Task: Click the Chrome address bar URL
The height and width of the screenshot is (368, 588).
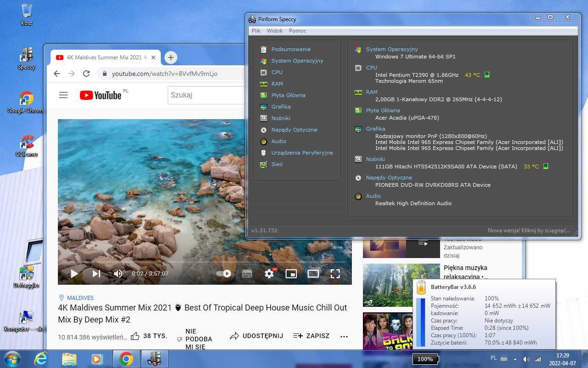Action: click(165, 74)
